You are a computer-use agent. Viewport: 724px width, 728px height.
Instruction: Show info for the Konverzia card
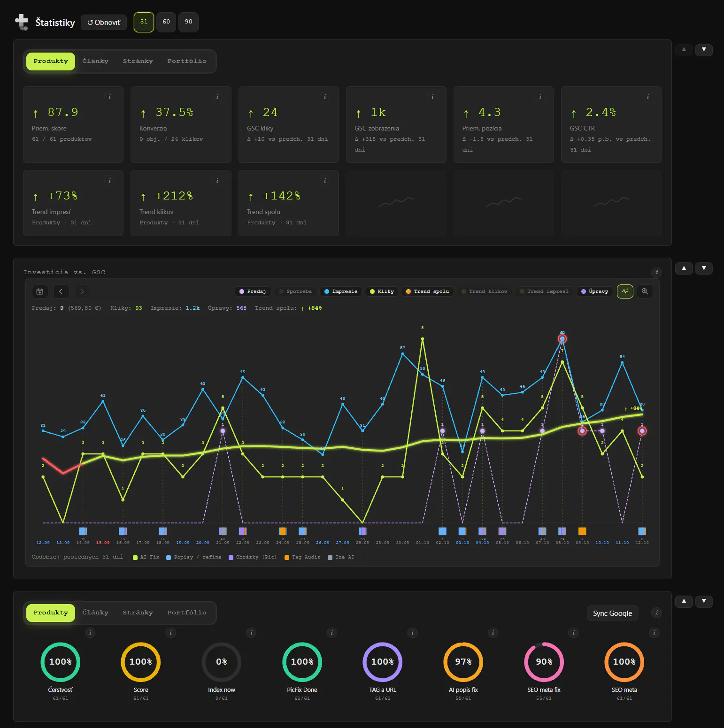coord(217,97)
